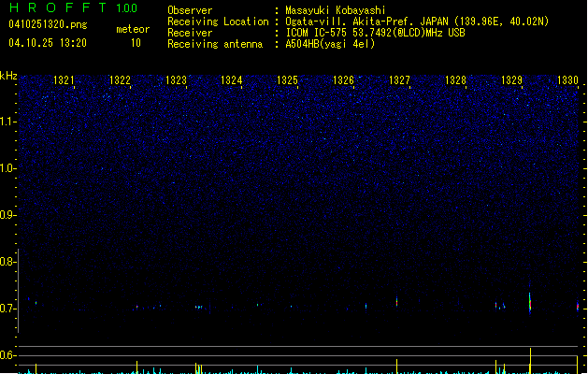
Task: Click the 'Receiver' field label
Action: (190, 33)
